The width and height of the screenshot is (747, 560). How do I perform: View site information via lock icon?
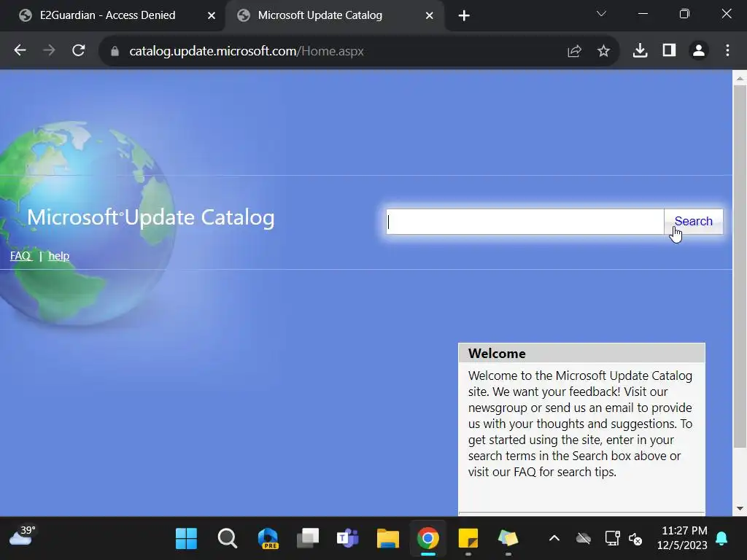coord(115,51)
